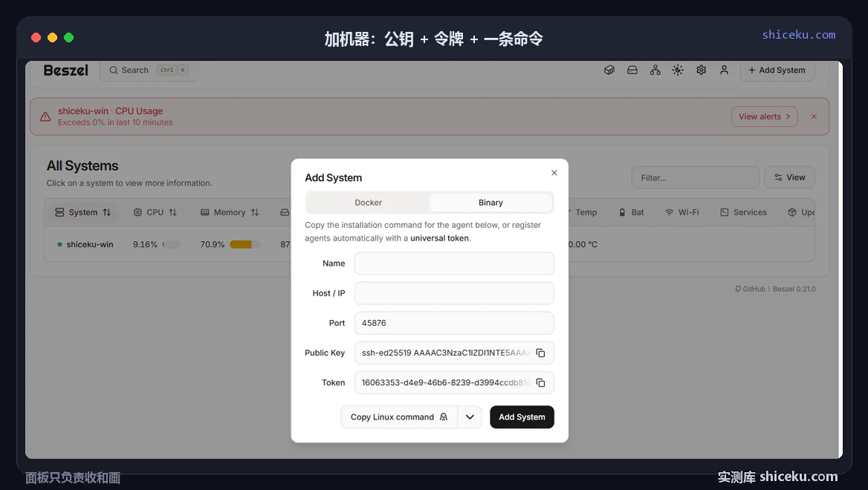Click the Temp column header

(x=585, y=212)
